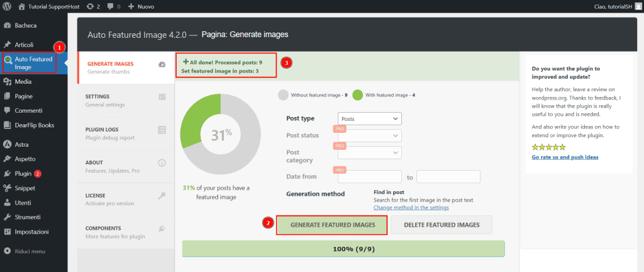
Task: Click the Astra theme icon
Action: tap(7, 145)
